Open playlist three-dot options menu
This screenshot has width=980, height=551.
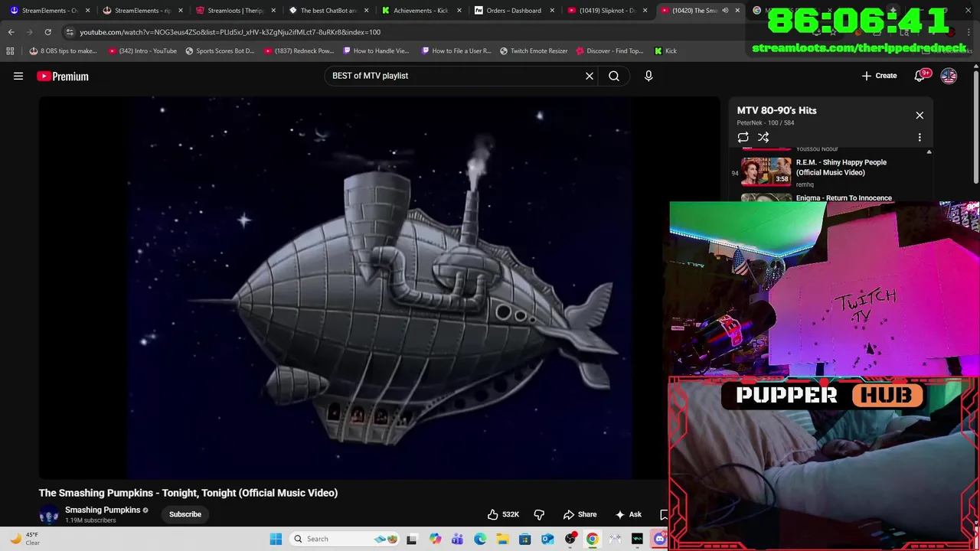point(920,138)
